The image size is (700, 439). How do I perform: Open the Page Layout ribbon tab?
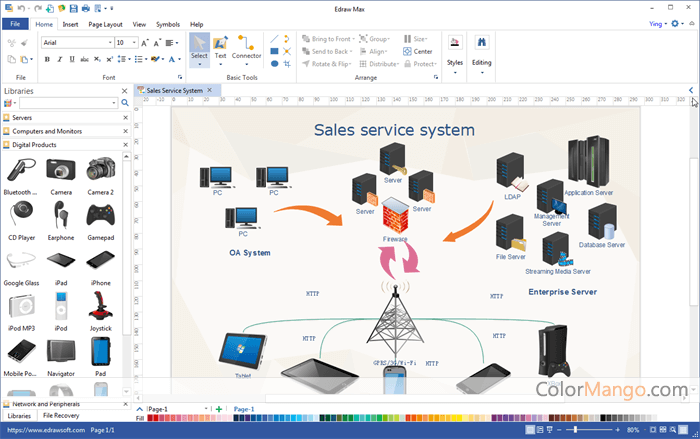(x=105, y=23)
